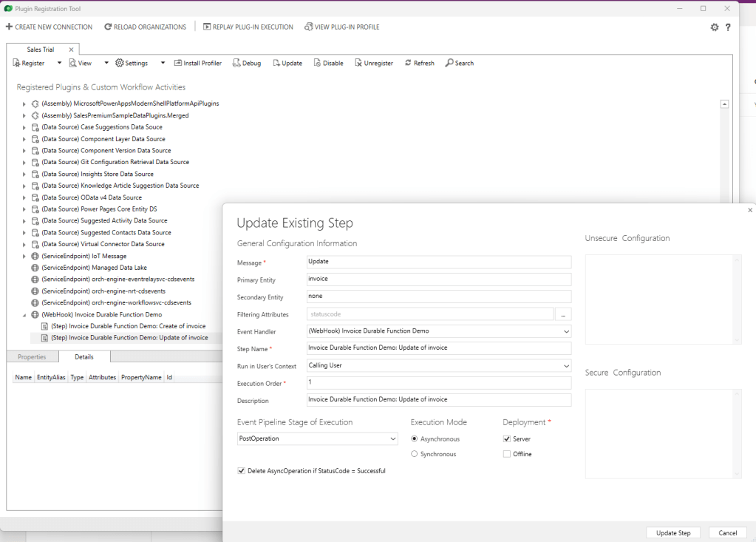Click the Debug toolbar button

click(247, 63)
